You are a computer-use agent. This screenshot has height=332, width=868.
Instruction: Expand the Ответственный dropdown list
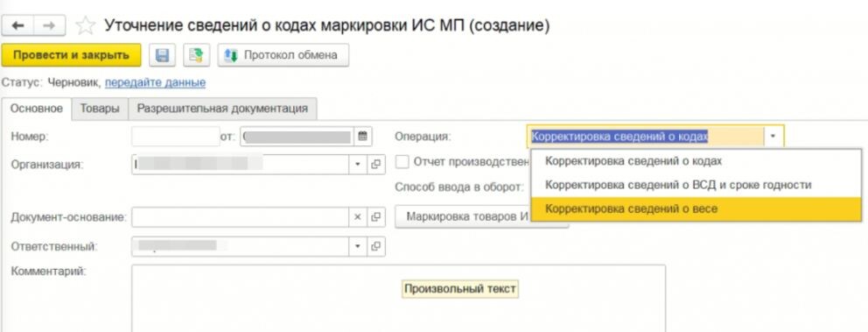(x=358, y=246)
